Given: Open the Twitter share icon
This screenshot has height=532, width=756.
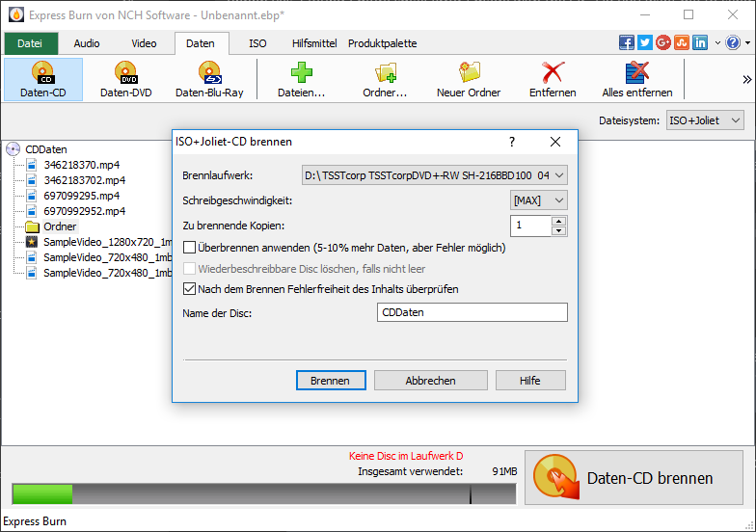Looking at the screenshot, I should (x=644, y=42).
